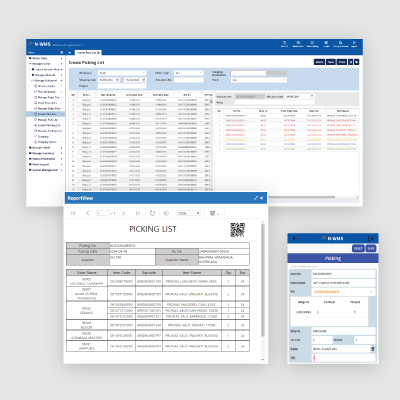
Task: Open the report export format dropdown
Action: pos(214,213)
